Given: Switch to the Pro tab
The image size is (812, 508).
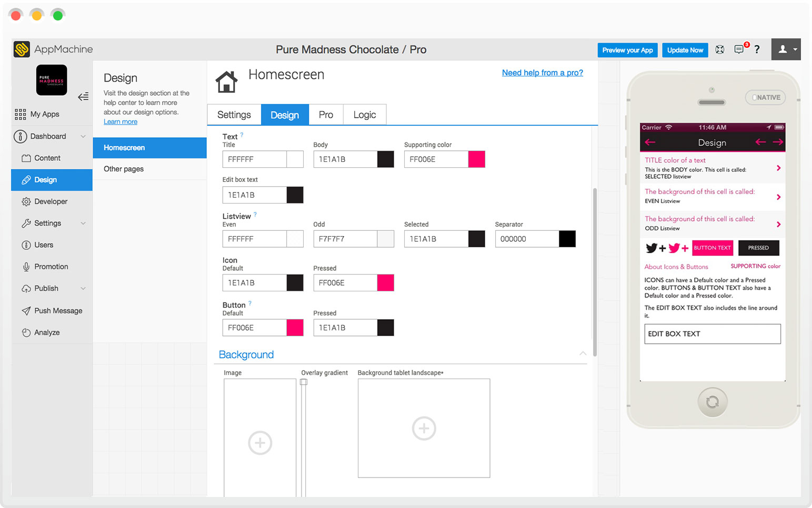Looking at the screenshot, I should click(326, 114).
